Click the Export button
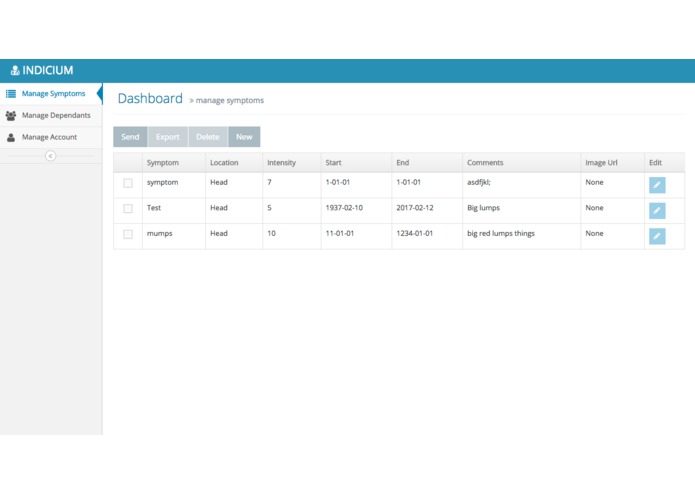695x494 pixels. pos(168,137)
